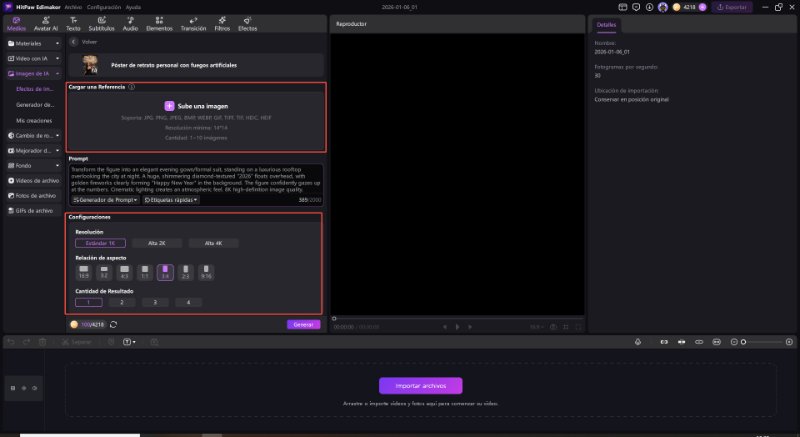The width and height of the screenshot is (800, 437).
Task: Set result quantity to 4
Action: coord(186,302)
